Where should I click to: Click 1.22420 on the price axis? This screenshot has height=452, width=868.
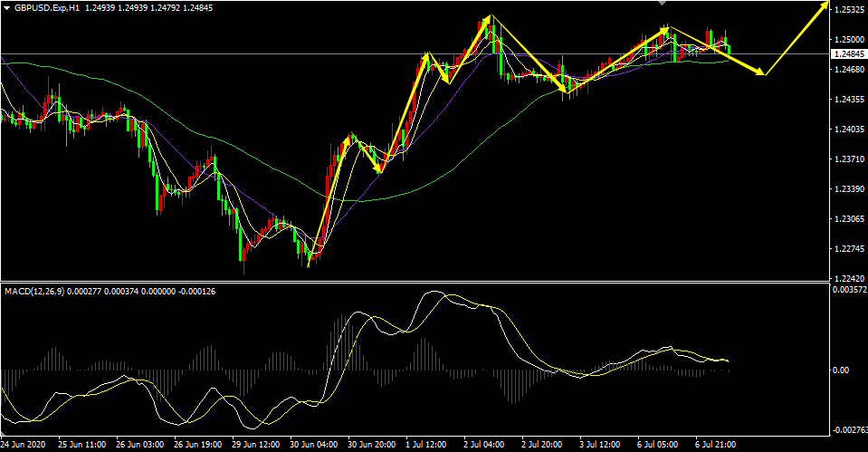click(x=849, y=278)
